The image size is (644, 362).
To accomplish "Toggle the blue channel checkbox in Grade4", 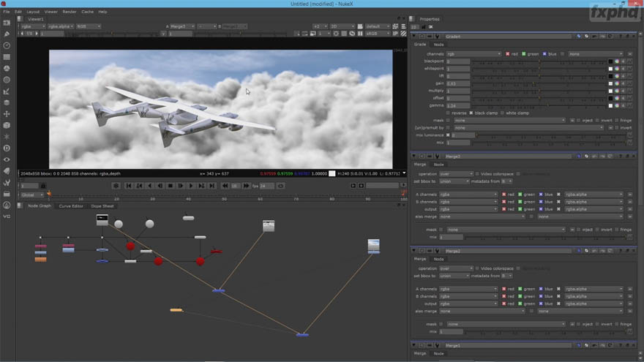I will [x=544, y=54].
